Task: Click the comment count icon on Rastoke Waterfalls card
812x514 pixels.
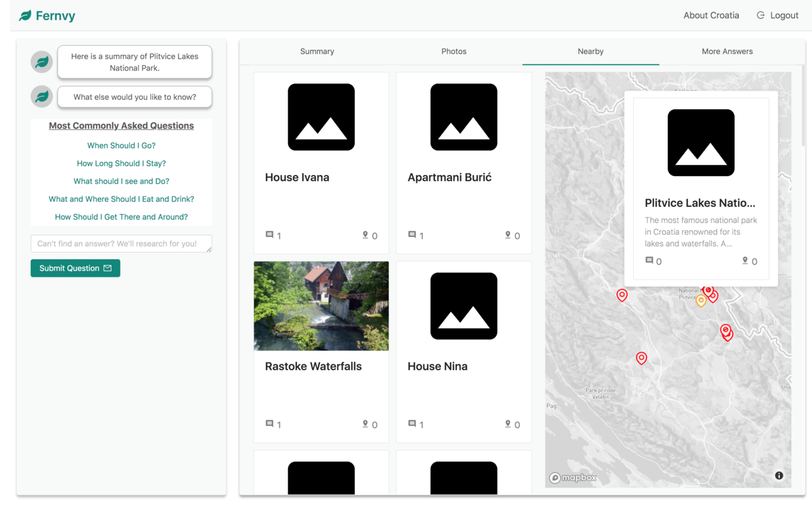Action: point(270,423)
